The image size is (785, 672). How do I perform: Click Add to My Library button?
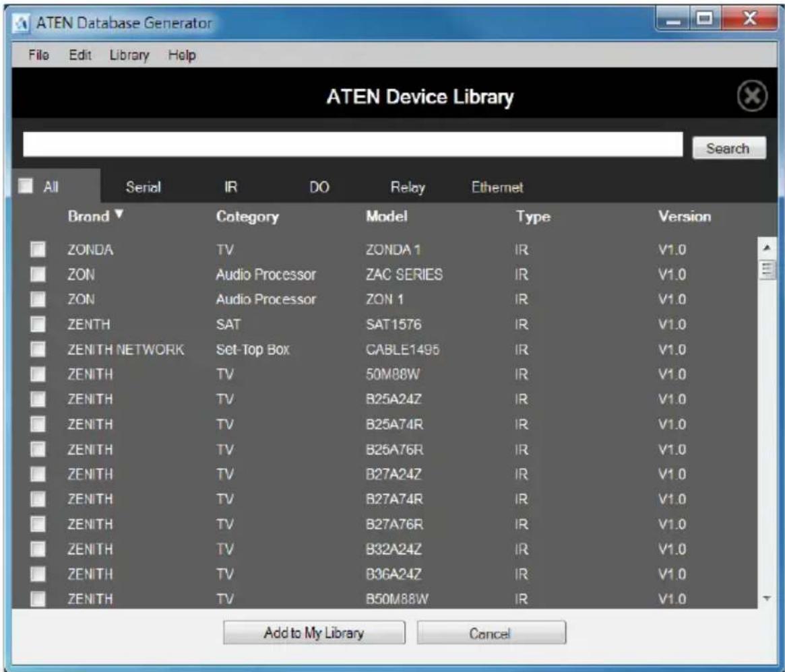[314, 633]
